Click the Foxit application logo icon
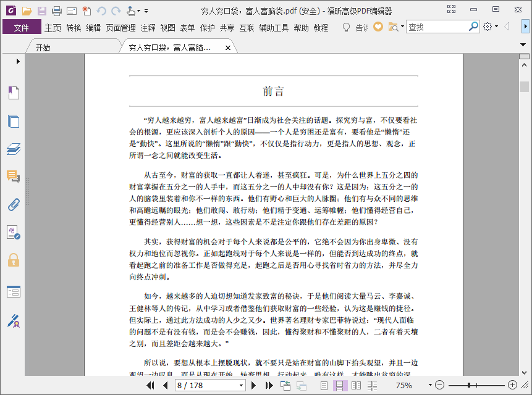The width and height of the screenshot is (532, 395). (x=11, y=10)
